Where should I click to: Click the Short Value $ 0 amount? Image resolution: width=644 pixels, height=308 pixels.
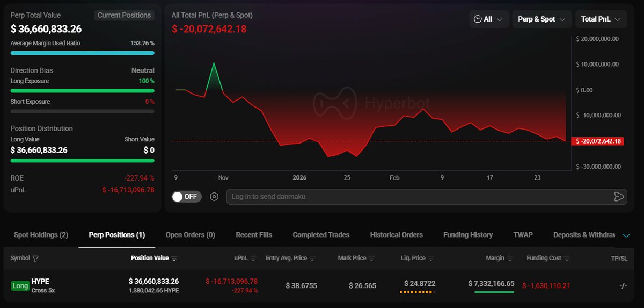(x=149, y=150)
